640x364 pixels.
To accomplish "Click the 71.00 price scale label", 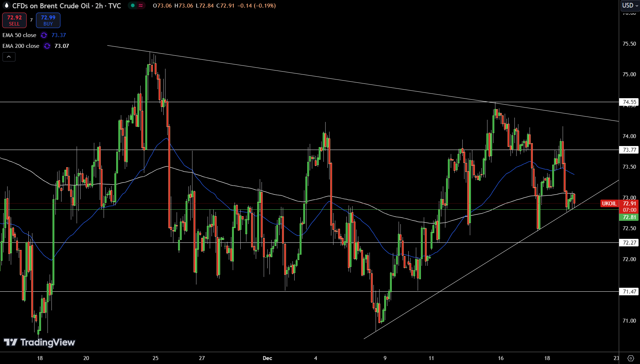I will coord(629,320).
